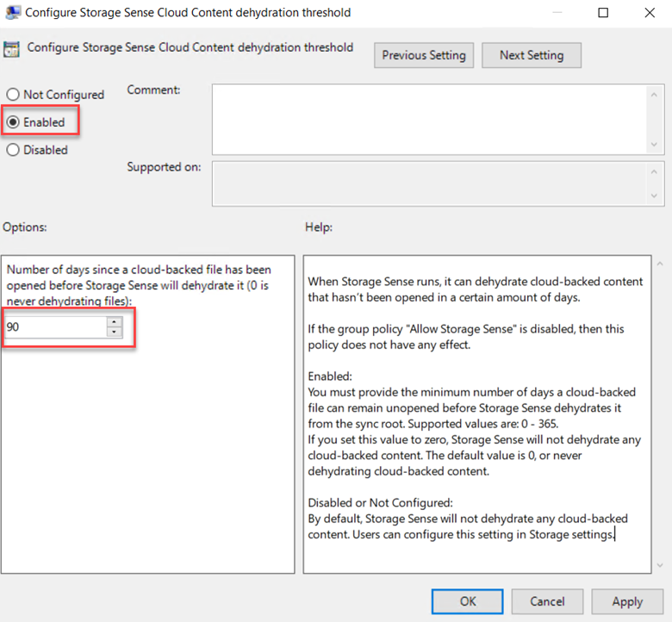The height and width of the screenshot is (622, 672).
Task: Click the days value field showing 90
Action: click(x=56, y=327)
